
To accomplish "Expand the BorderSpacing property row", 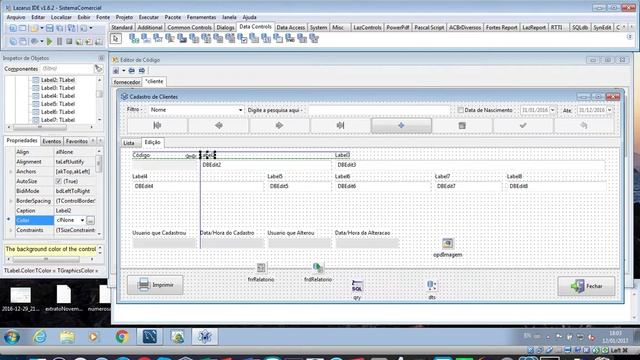I will 11,201.
